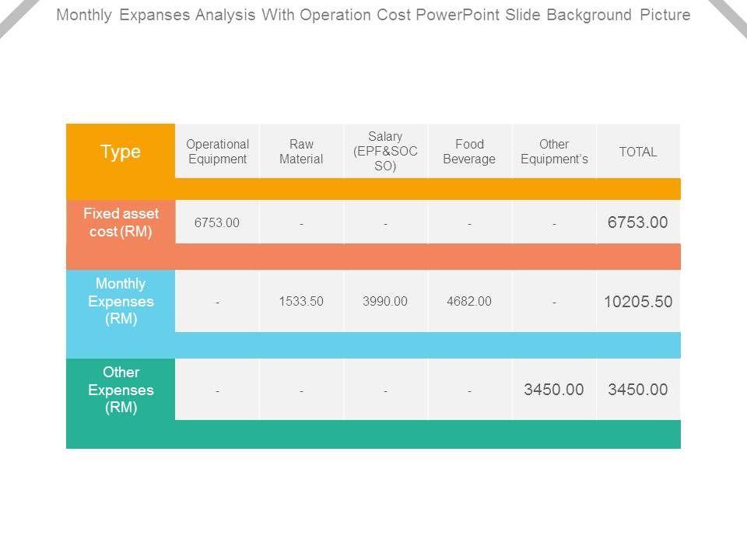Click the 3990.00 salary value cell

tap(385, 301)
